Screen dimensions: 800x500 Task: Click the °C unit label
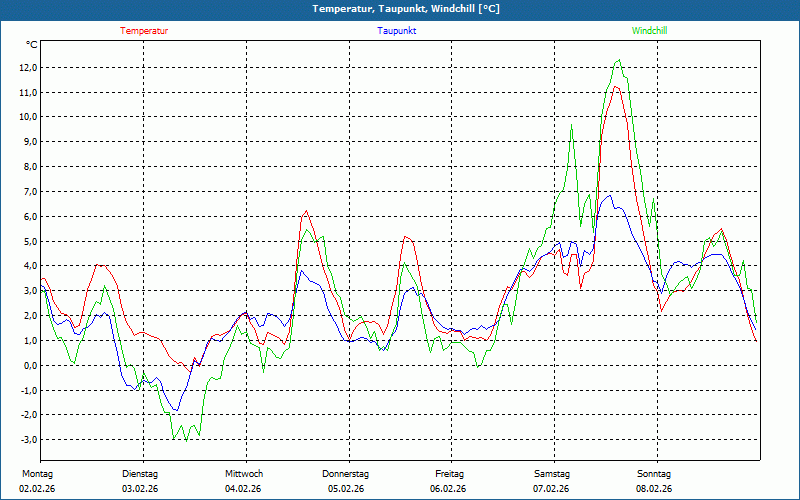click(x=32, y=45)
